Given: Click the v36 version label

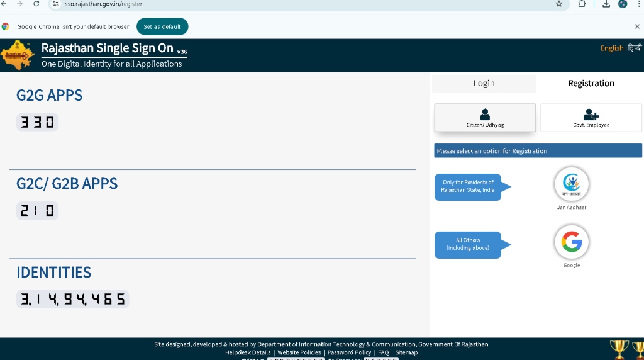Looking at the screenshot, I should (182, 52).
